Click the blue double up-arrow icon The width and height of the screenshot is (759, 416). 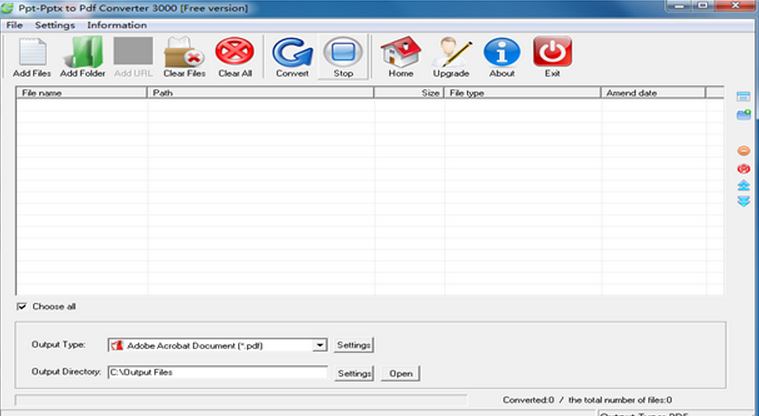744,185
